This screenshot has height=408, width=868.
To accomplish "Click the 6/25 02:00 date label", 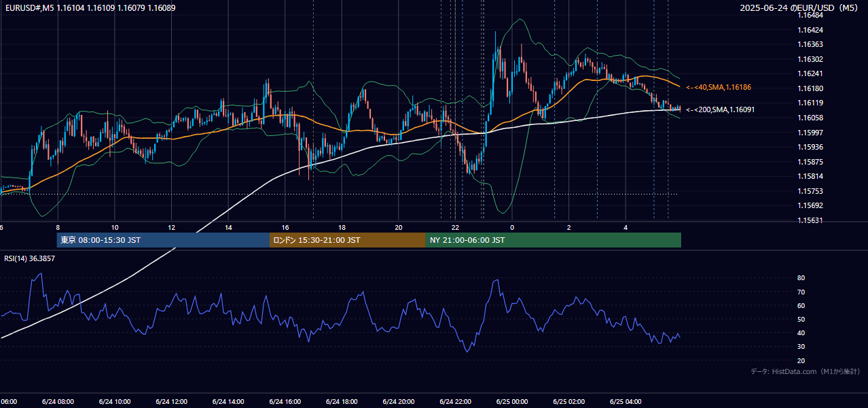I will click(569, 401).
